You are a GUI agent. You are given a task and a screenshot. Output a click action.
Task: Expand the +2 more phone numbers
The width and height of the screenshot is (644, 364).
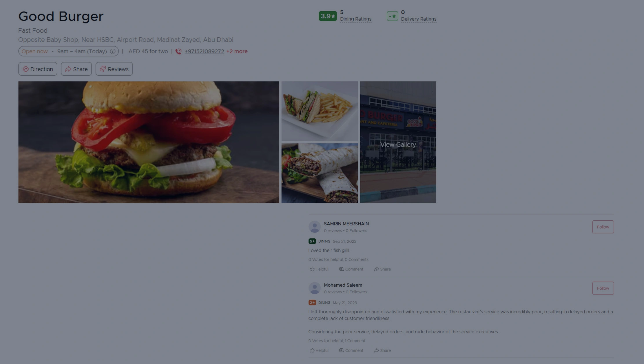tap(237, 51)
